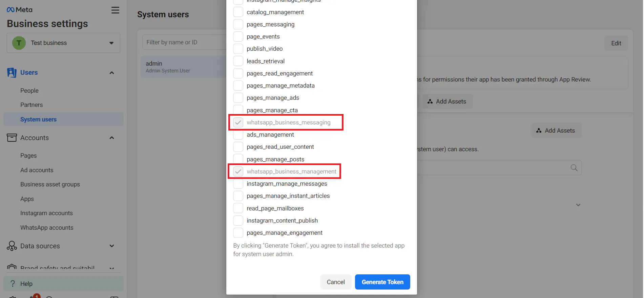This screenshot has height=298, width=644.
Task: Collapse the Users section chevron
Action: click(112, 73)
